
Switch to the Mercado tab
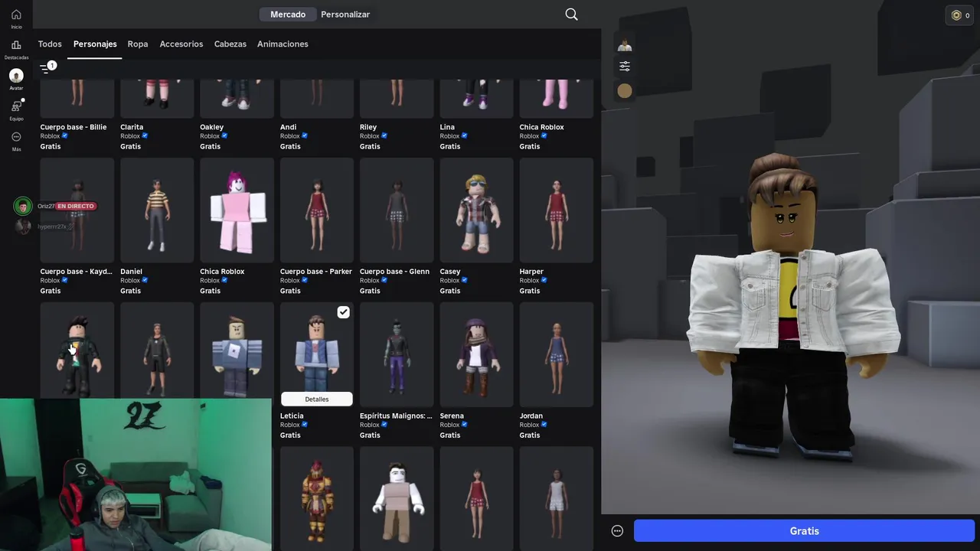tap(288, 15)
